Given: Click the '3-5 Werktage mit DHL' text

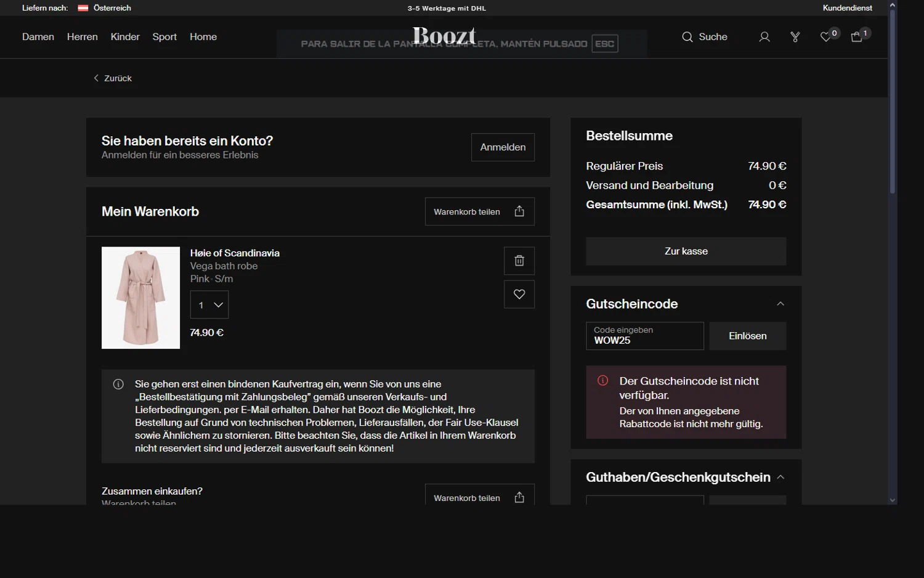Looking at the screenshot, I should pyautogui.click(x=447, y=9).
